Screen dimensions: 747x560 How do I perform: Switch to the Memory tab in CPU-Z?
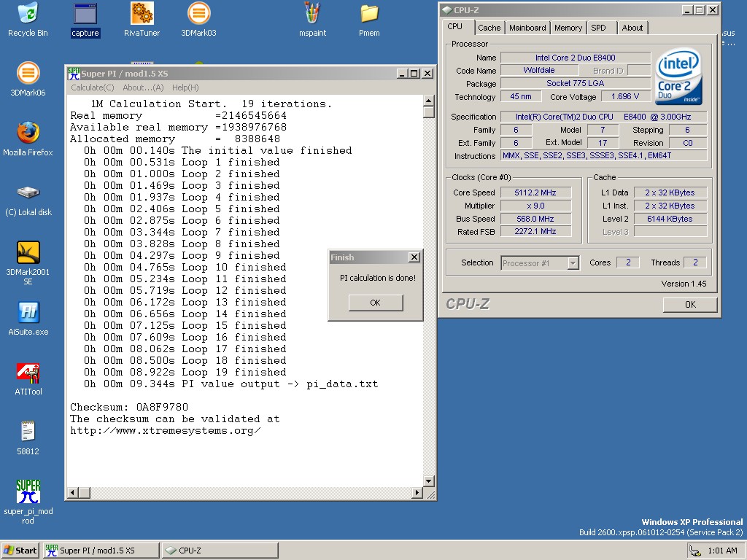click(x=568, y=28)
